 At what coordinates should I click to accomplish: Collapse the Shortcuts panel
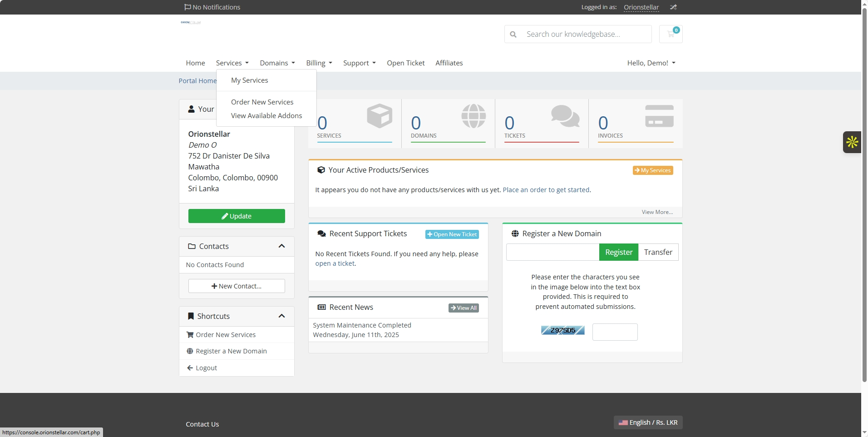[281, 316]
